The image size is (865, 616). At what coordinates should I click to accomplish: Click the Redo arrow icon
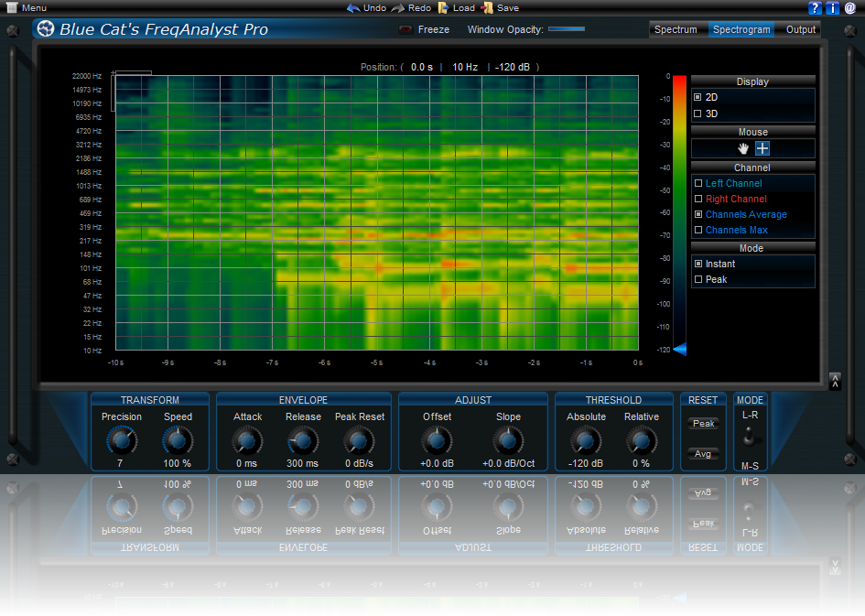click(398, 7)
